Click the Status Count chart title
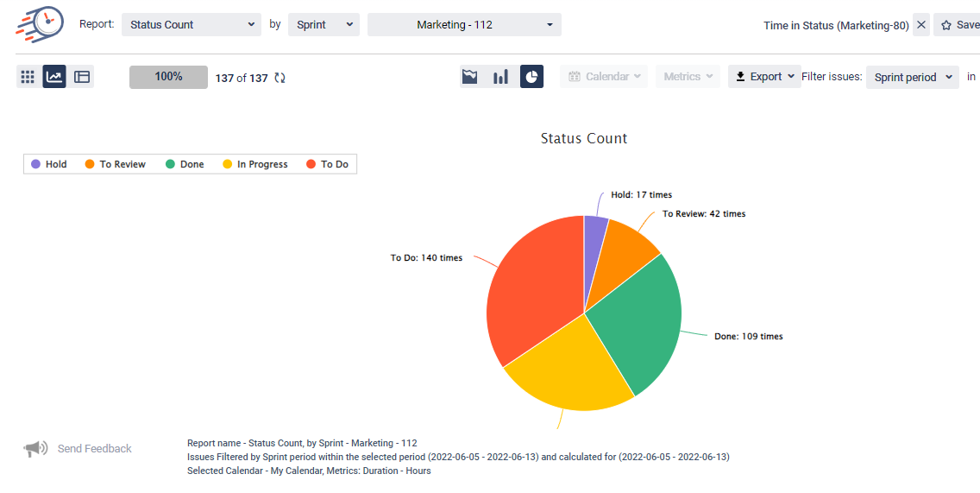 pos(584,138)
